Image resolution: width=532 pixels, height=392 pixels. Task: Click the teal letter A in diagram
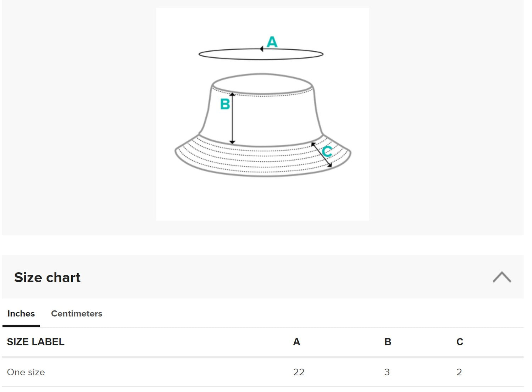[x=272, y=42]
